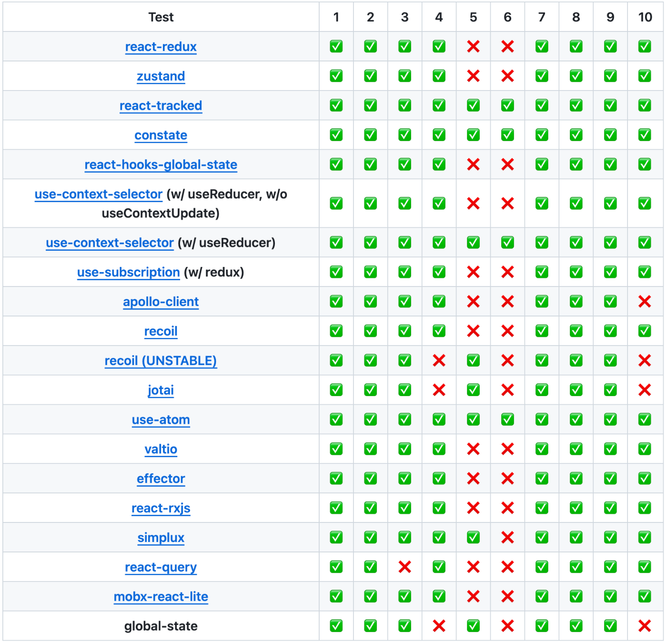Open the zustand link

(x=161, y=76)
